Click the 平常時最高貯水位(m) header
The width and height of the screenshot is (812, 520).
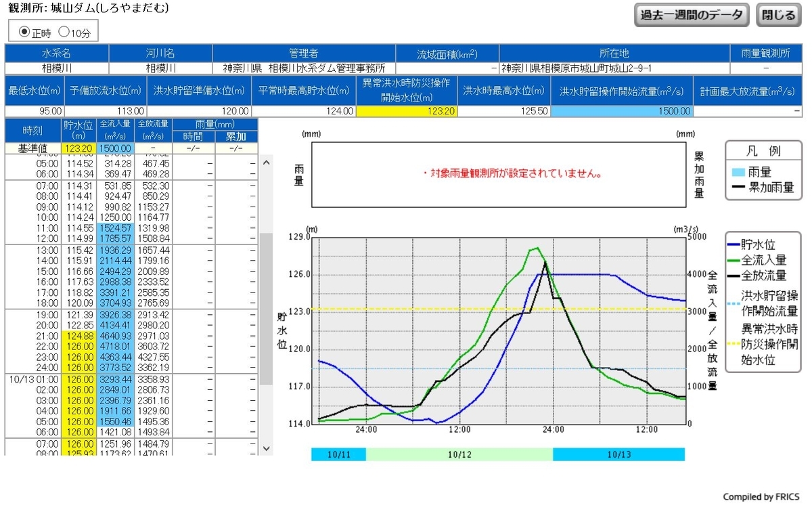point(303,91)
